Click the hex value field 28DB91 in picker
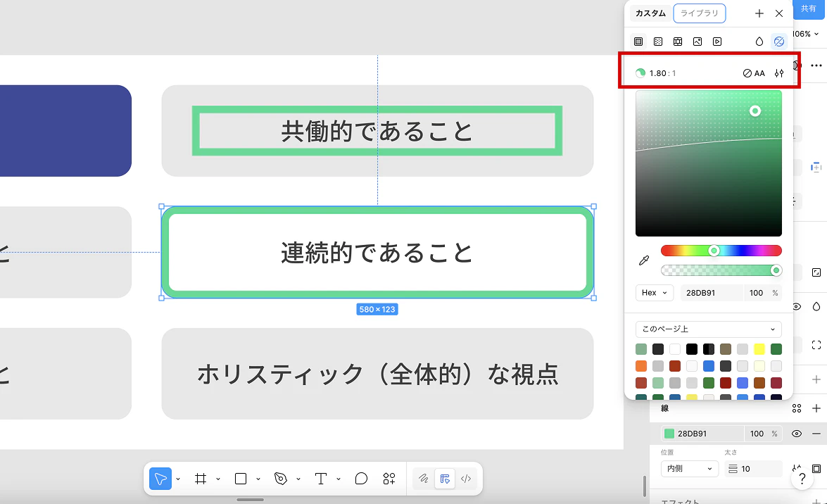 [x=711, y=293]
